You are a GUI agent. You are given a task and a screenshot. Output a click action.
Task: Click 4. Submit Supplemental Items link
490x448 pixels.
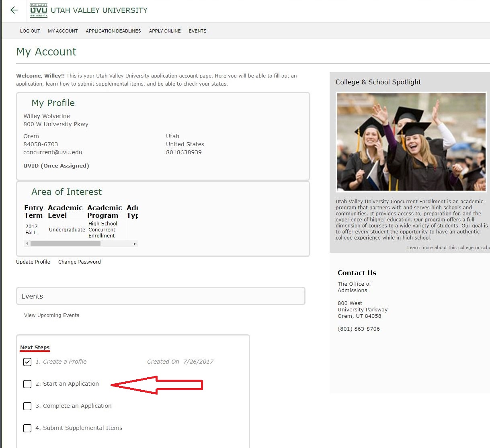tap(79, 428)
